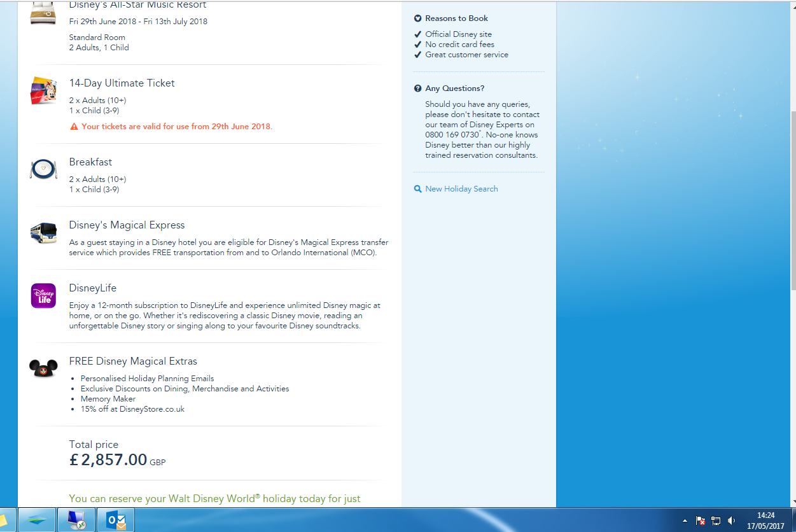Click the Action Center flag tray icon
The image size is (796, 532).
pyautogui.click(x=701, y=521)
